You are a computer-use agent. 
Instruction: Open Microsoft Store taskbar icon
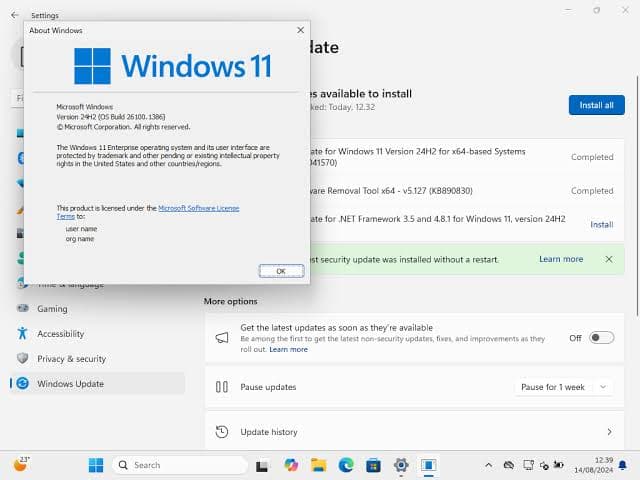[x=373, y=465]
